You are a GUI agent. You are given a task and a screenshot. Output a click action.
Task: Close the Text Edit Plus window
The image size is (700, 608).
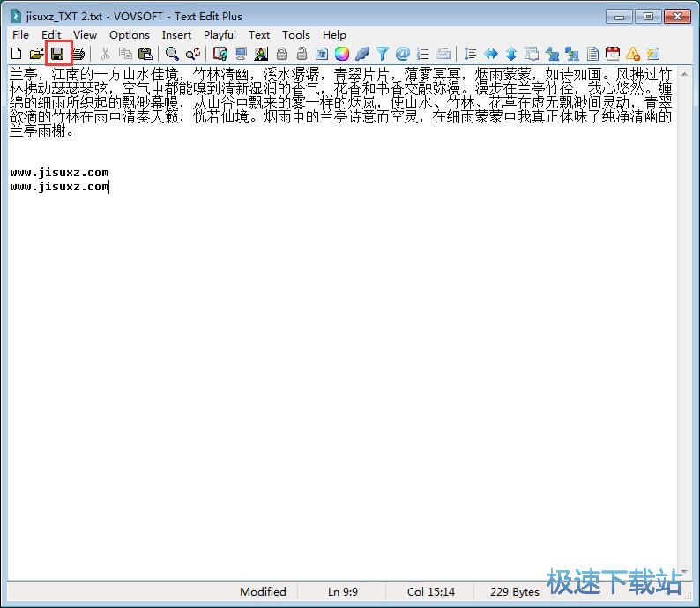(x=677, y=17)
